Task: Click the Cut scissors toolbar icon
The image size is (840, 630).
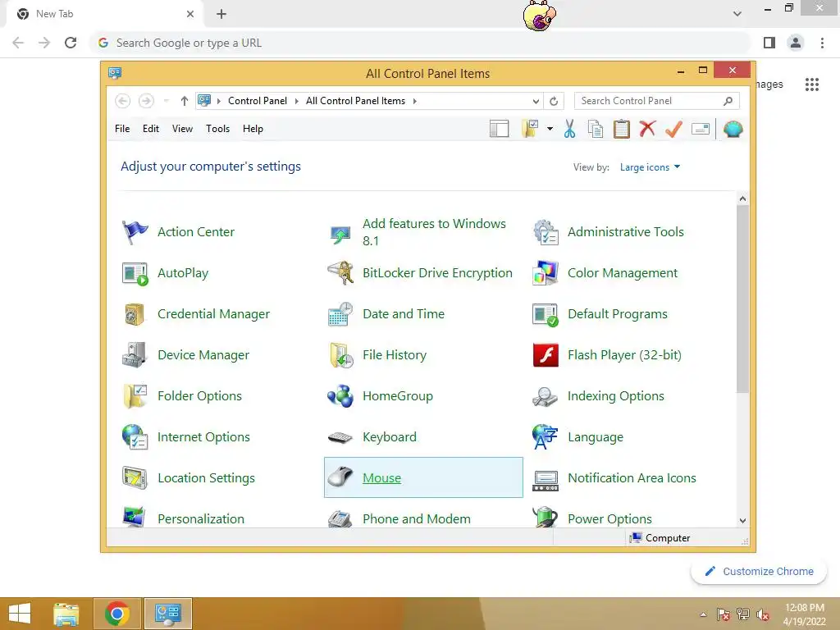Action: point(569,129)
